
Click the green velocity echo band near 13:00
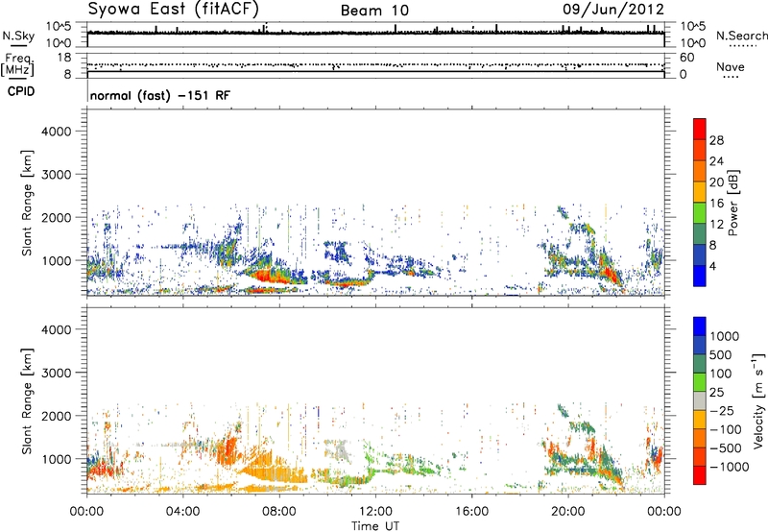tap(406, 464)
